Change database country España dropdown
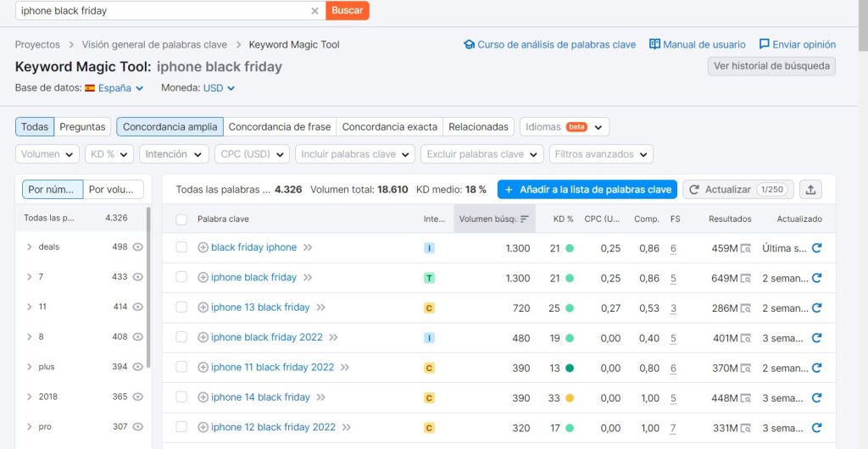The width and height of the screenshot is (868, 449). [114, 88]
